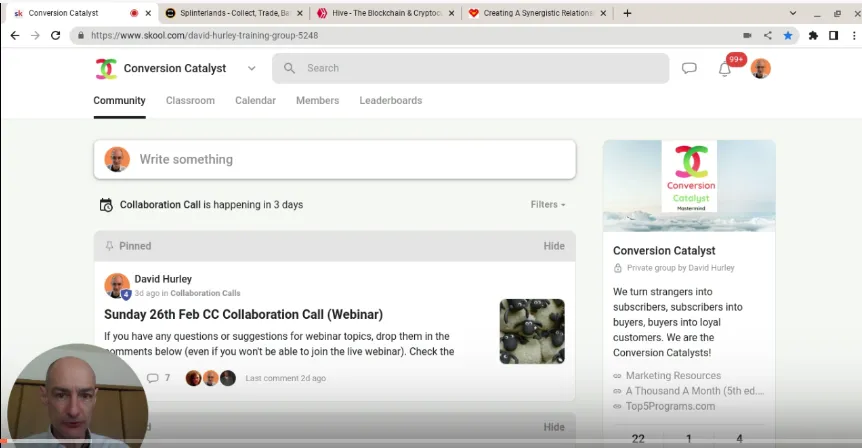862x448 pixels.
Task: Click the Last comment 2d ago text
Action: pyautogui.click(x=285, y=378)
